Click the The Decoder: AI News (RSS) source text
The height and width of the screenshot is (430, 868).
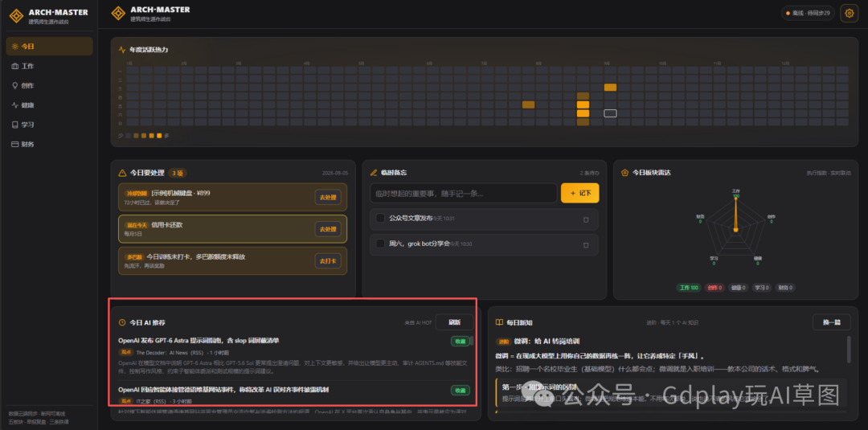coord(170,352)
